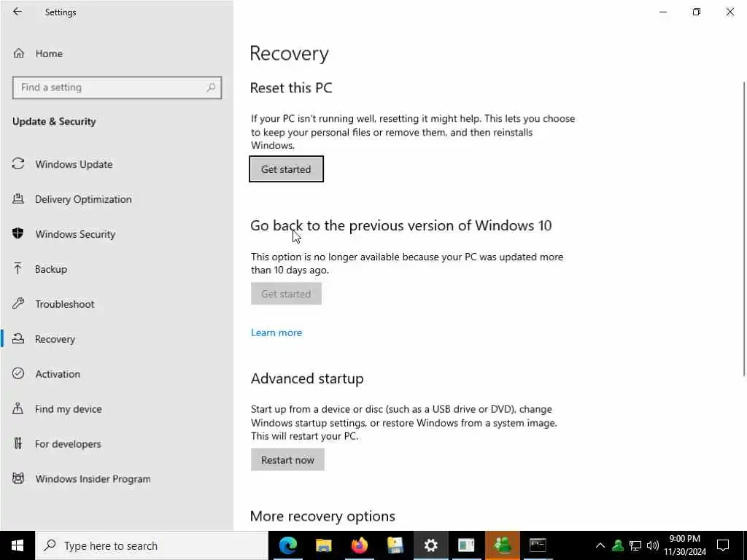Launch Firefox from the taskbar
The width and height of the screenshot is (747, 560).
359,545
